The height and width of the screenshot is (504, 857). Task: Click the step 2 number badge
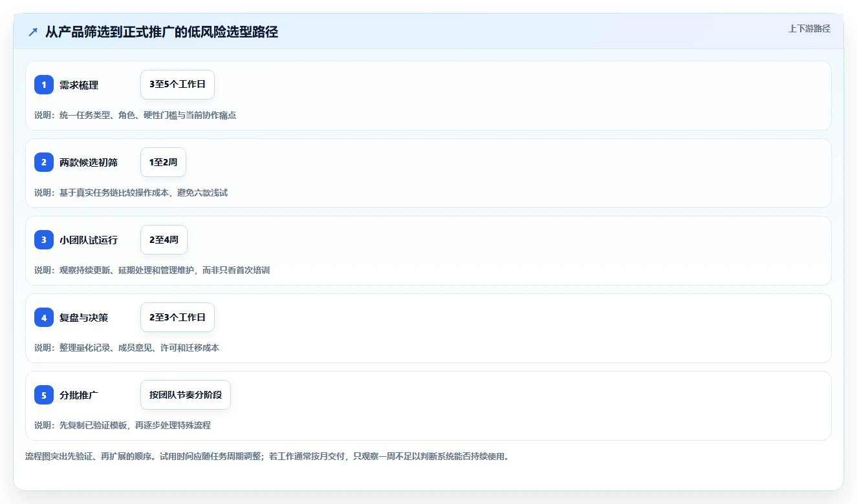pos(44,162)
